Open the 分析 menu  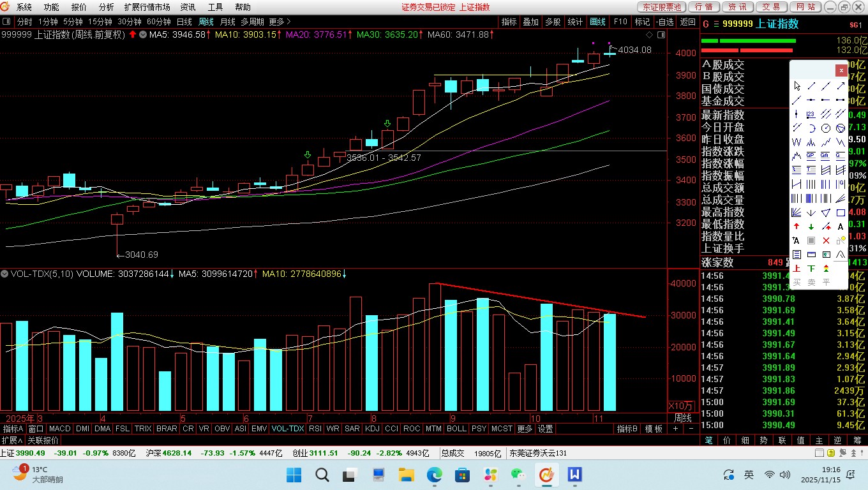click(107, 7)
